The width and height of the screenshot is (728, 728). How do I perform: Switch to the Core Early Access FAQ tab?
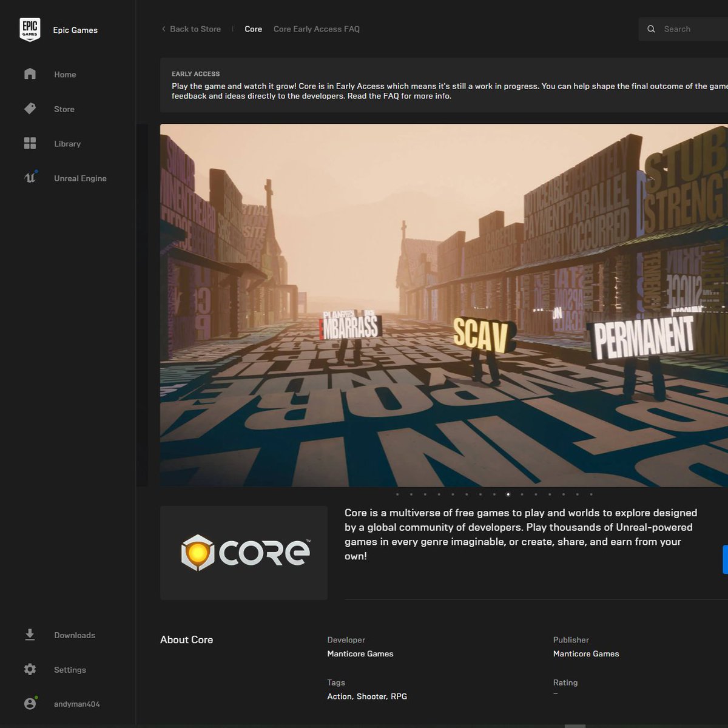pos(316,29)
